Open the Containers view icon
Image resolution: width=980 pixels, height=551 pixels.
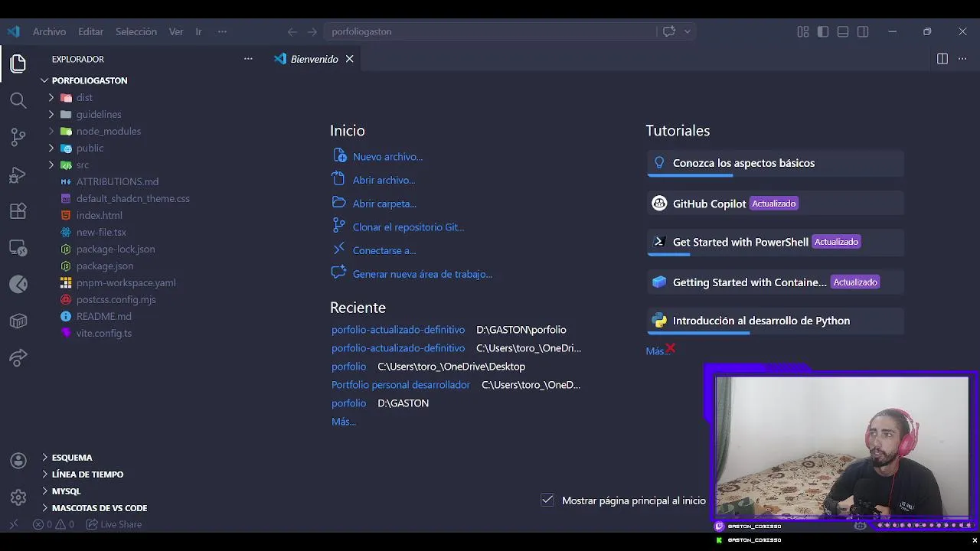point(18,321)
